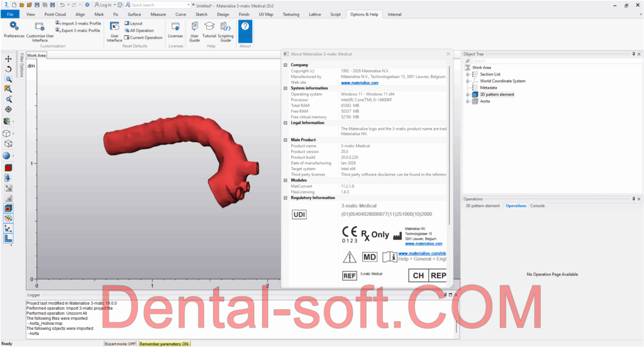644x347 pixels.
Task: Collapse the System information section
Action: (286, 88)
